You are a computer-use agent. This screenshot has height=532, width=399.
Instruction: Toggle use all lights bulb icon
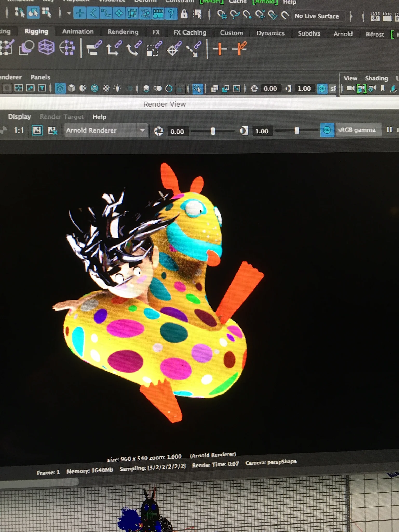tap(118, 89)
